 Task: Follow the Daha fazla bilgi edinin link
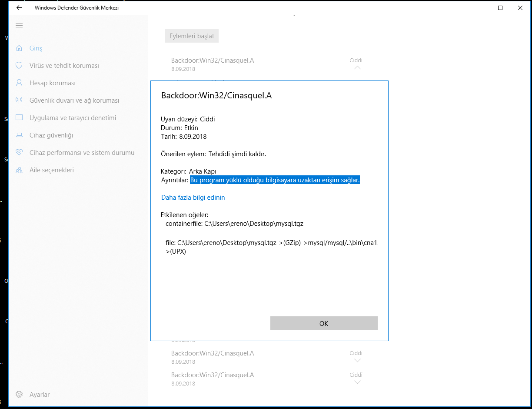click(x=193, y=198)
